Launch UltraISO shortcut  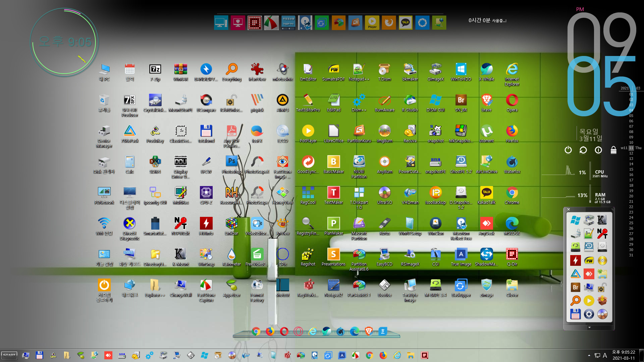click(x=384, y=195)
